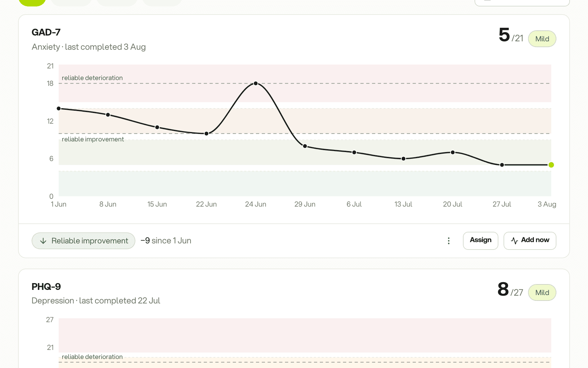Click the Add now button

pos(530,240)
